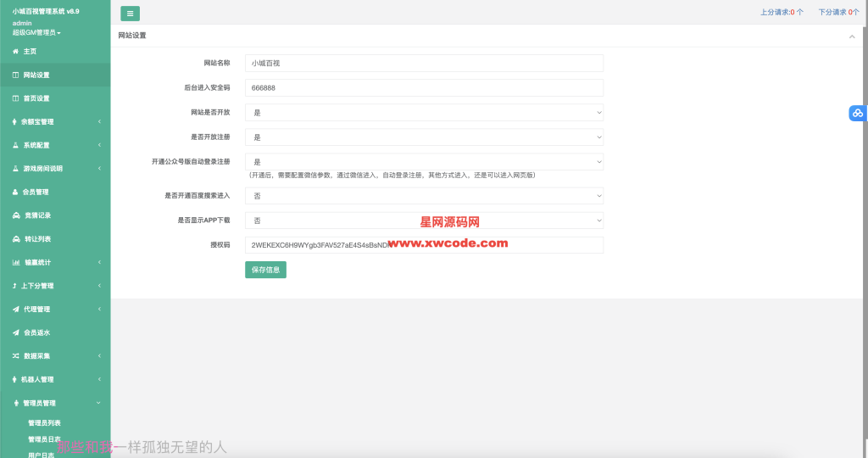Open the 是否开放注册 dropdown

424,137
